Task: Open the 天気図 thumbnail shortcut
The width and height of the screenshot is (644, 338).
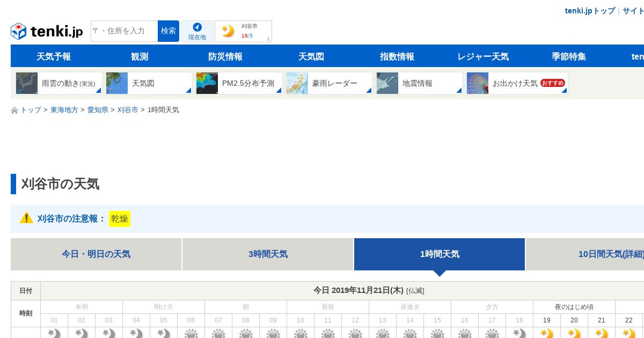Action: [x=149, y=83]
